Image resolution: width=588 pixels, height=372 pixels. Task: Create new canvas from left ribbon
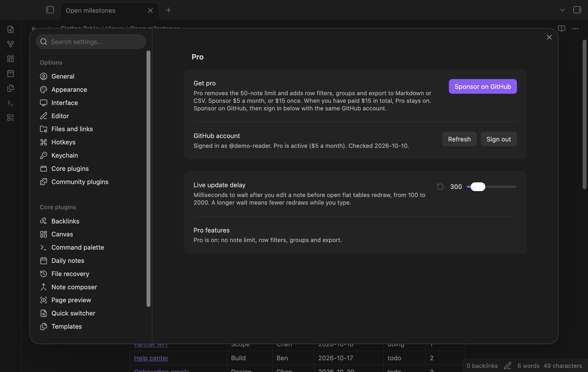click(10, 59)
